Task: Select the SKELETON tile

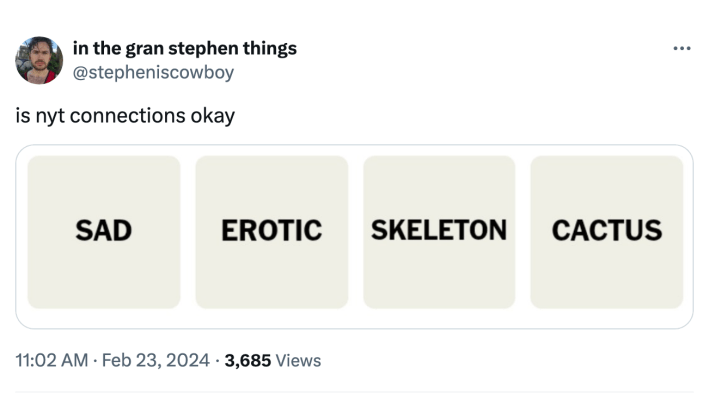Action: 439,231
